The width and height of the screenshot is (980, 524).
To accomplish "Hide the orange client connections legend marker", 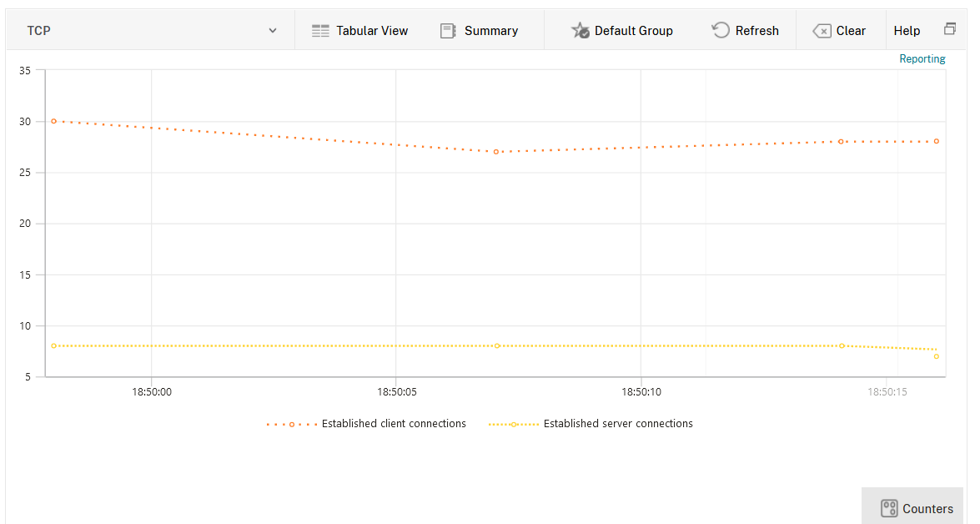I will coord(292,424).
